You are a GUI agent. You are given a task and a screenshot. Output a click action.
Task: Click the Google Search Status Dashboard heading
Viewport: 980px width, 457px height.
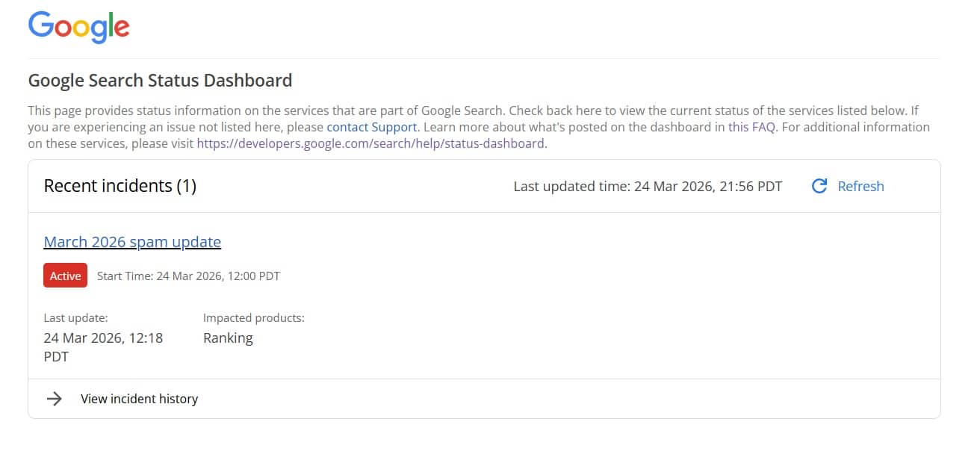click(160, 80)
